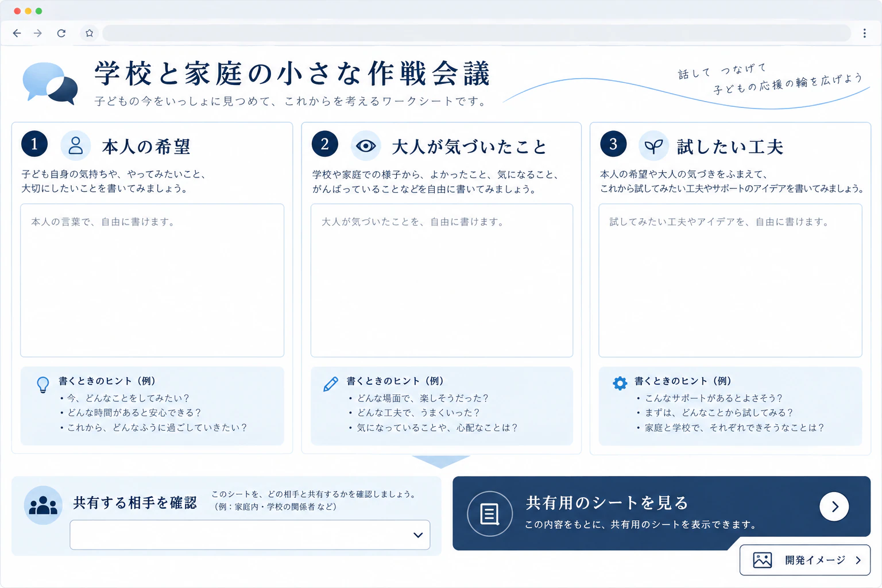Bookmark the page with the star icon
The image size is (882, 588).
tap(89, 33)
